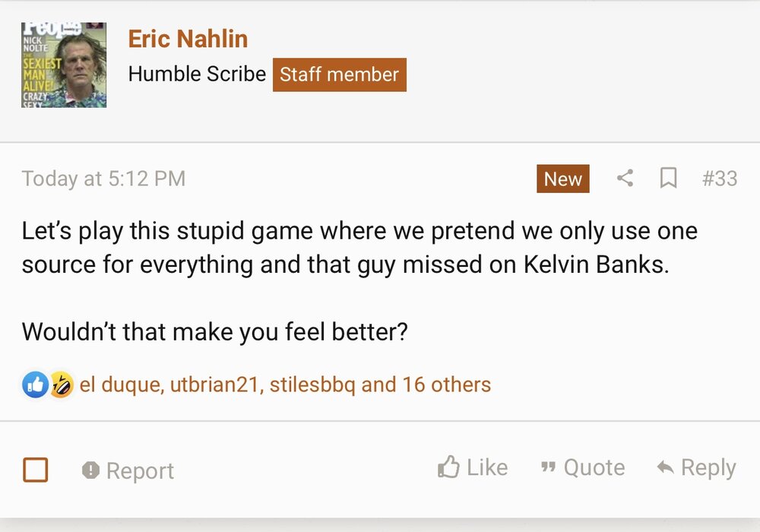Open el duque's profile from reactions
760x532 pixels.
120,385
